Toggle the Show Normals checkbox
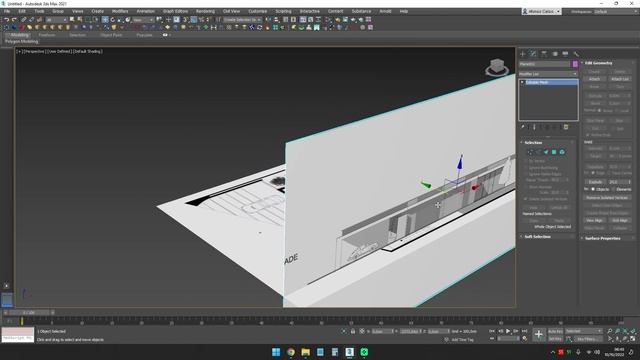 (526, 187)
